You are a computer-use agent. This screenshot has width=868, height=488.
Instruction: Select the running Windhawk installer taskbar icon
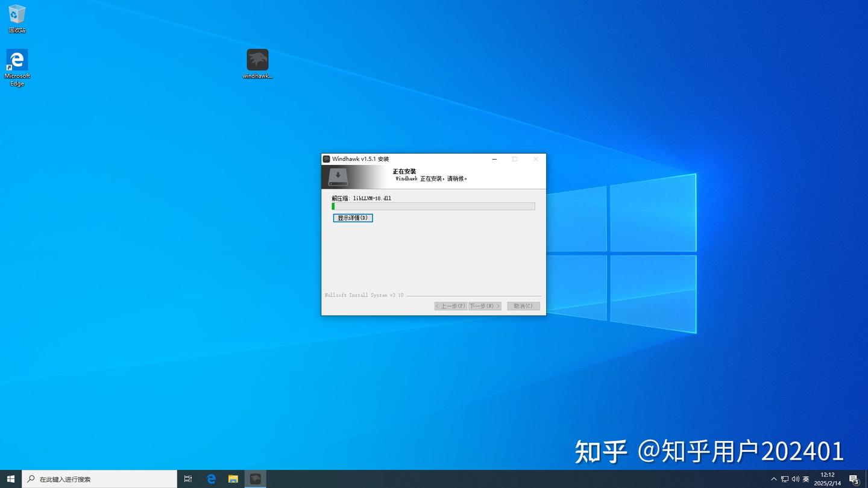(x=256, y=478)
